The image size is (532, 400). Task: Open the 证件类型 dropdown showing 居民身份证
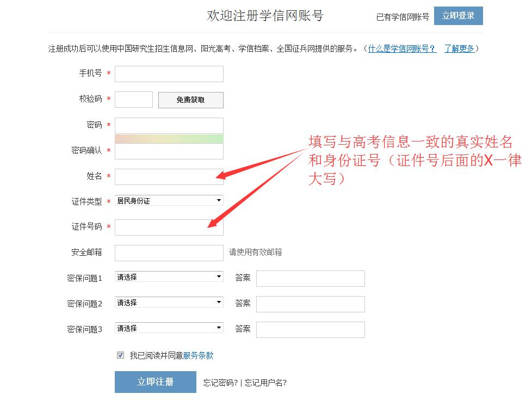tap(169, 201)
